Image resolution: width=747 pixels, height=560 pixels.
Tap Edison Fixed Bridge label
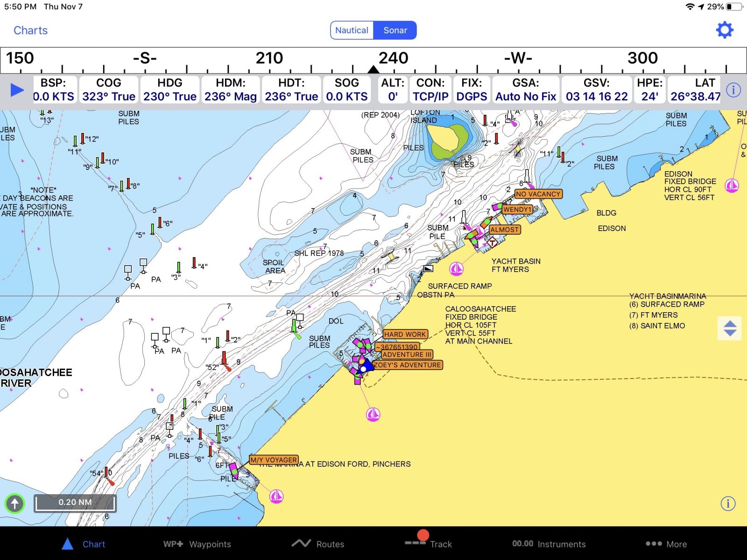[x=690, y=186]
